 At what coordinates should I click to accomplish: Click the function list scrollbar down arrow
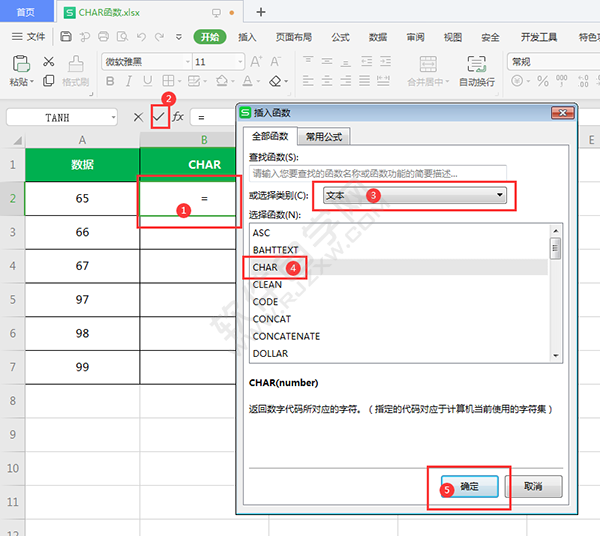tap(555, 354)
